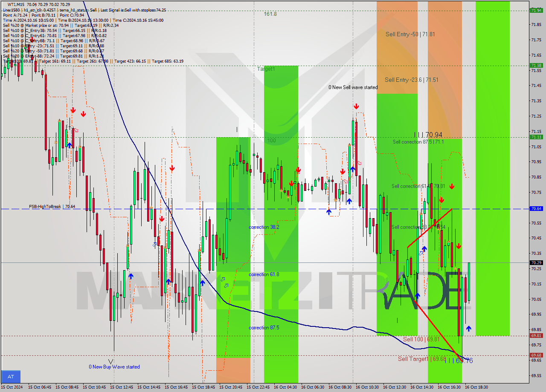
Task: Click the AT button in the chart corner
Action: coord(11,377)
